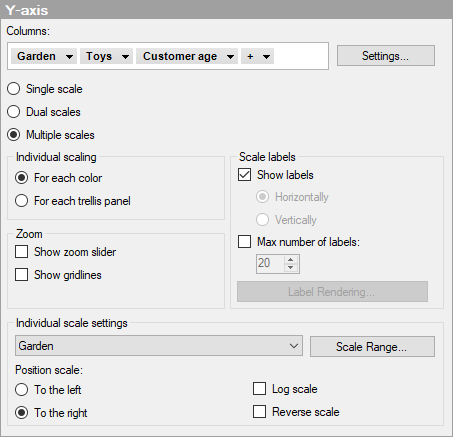This screenshot has width=453, height=437.
Task: Increase max labels with up spinner arrow
Action: (291, 260)
